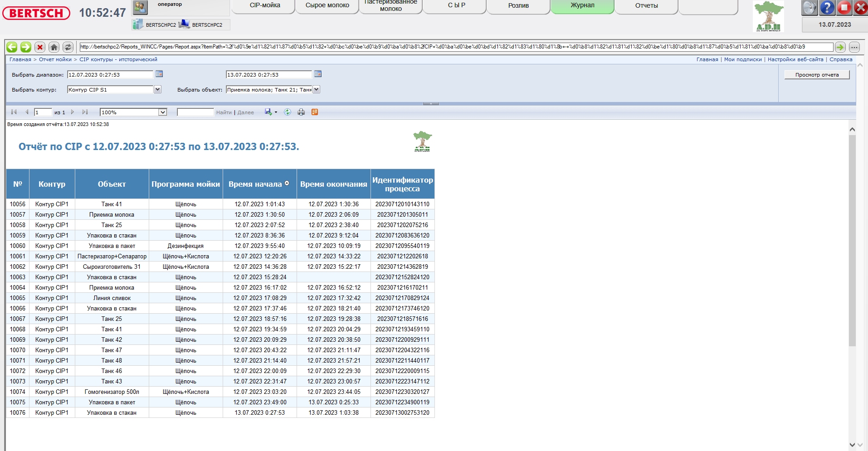
Task: Open the end date calendar picker
Action: coord(318,74)
